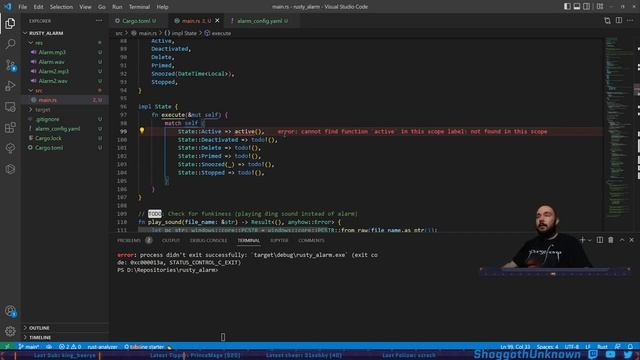Open new terminal profile dropdown arrow
640x360 pixels.
589,240
